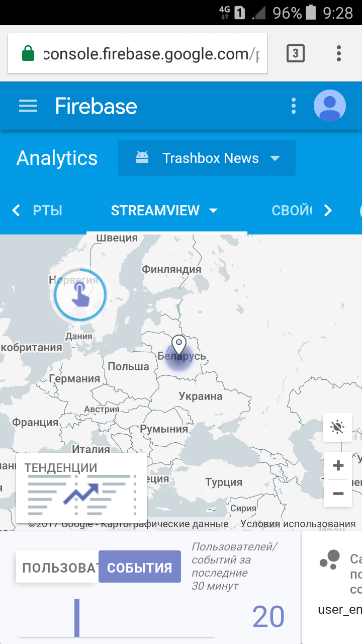362x644 pixels.
Task: Click the green secure lock icon
Action: pos(29,53)
